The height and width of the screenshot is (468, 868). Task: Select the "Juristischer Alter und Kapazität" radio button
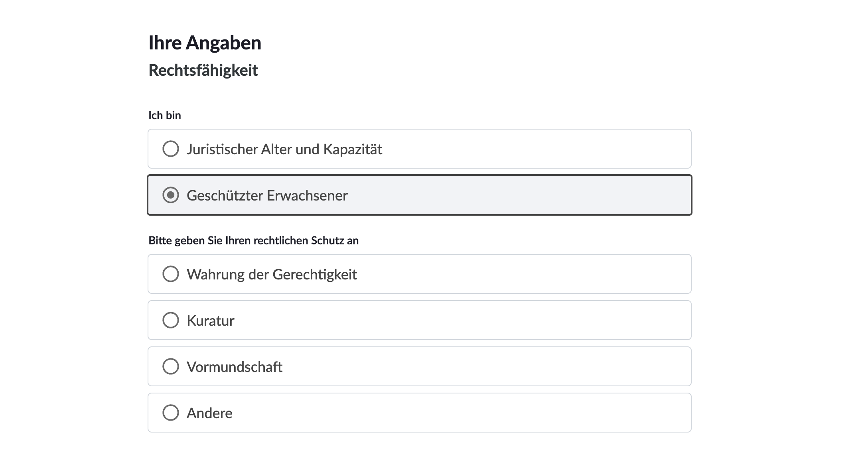click(x=171, y=149)
